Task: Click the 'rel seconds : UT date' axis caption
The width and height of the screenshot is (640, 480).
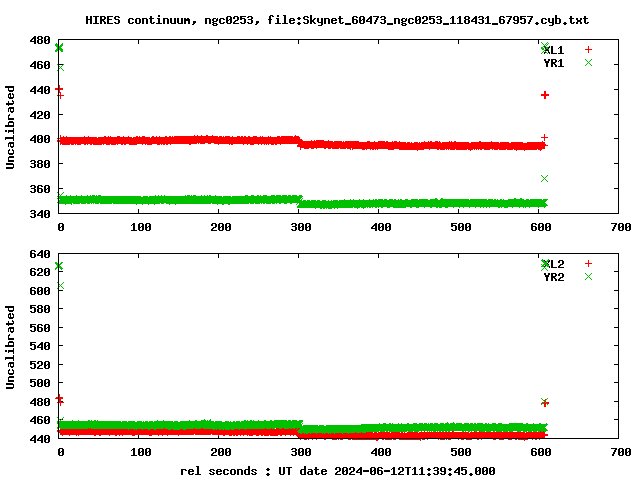Action: click(x=338, y=471)
